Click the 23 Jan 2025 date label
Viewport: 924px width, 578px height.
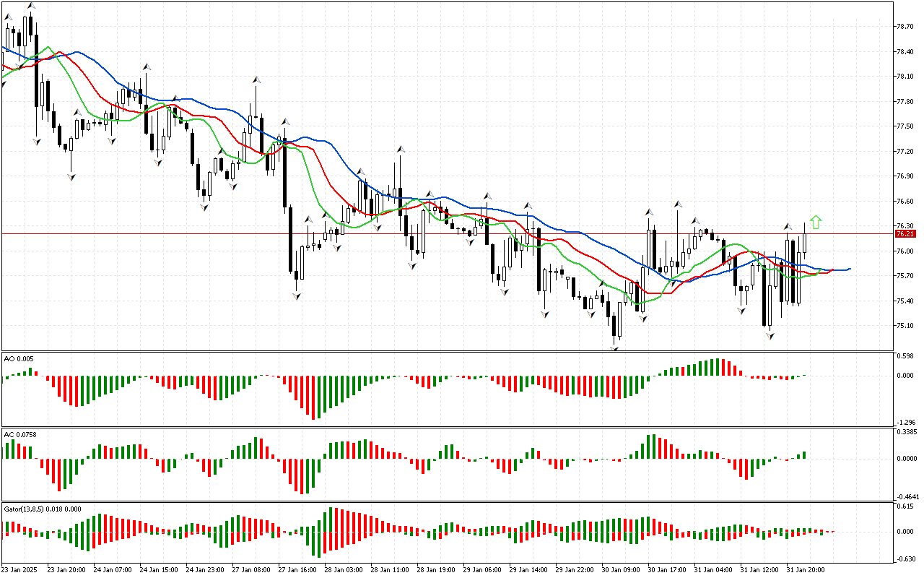point(18,570)
